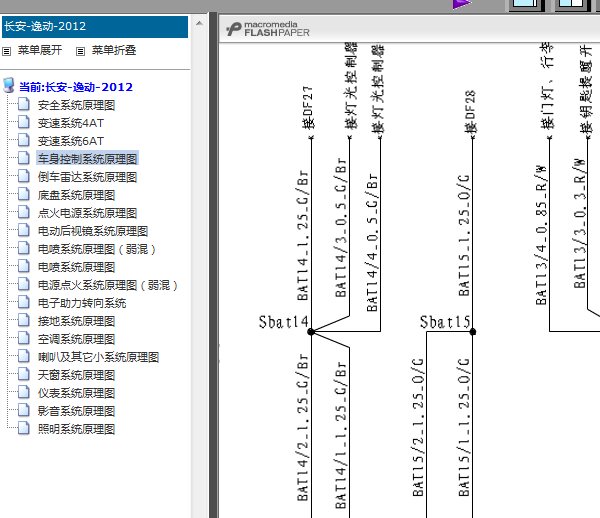This screenshot has height=518, width=600.
Task: Click the 接DF27 connector label
Action: (308, 108)
